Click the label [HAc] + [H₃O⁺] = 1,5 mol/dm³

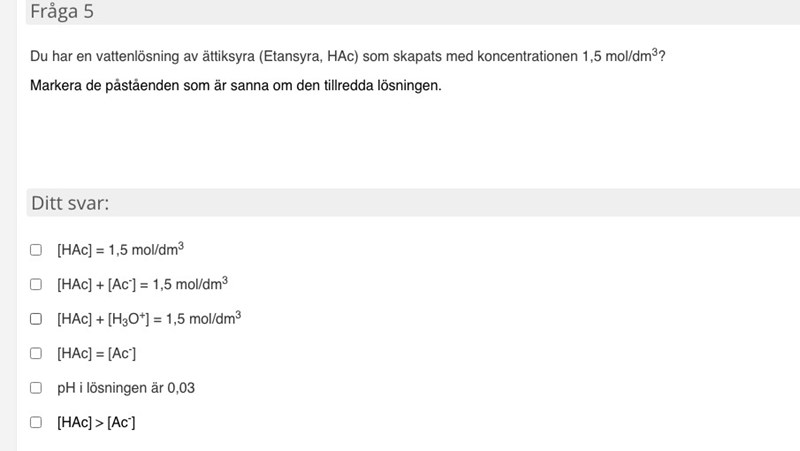coord(149,319)
